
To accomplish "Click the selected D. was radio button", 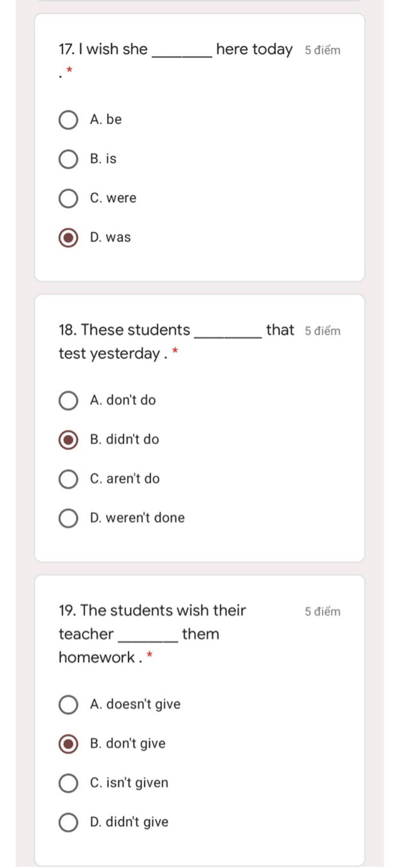I will [68, 238].
